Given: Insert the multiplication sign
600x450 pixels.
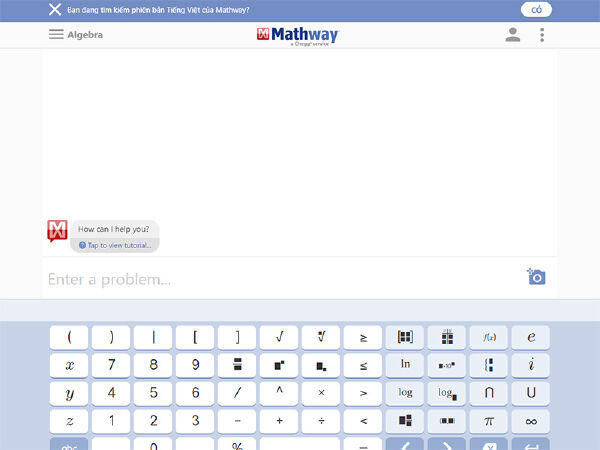Looking at the screenshot, I should point(321,393).
